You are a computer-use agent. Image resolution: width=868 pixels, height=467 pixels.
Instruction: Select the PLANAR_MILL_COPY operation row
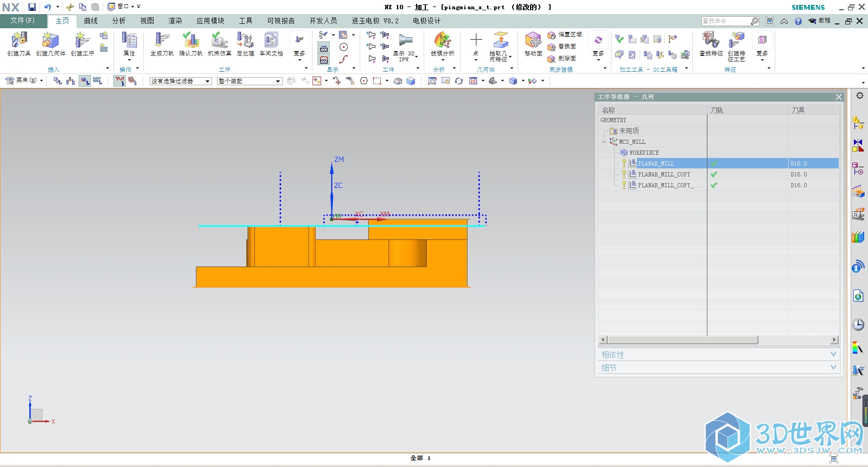coord(719,174)
